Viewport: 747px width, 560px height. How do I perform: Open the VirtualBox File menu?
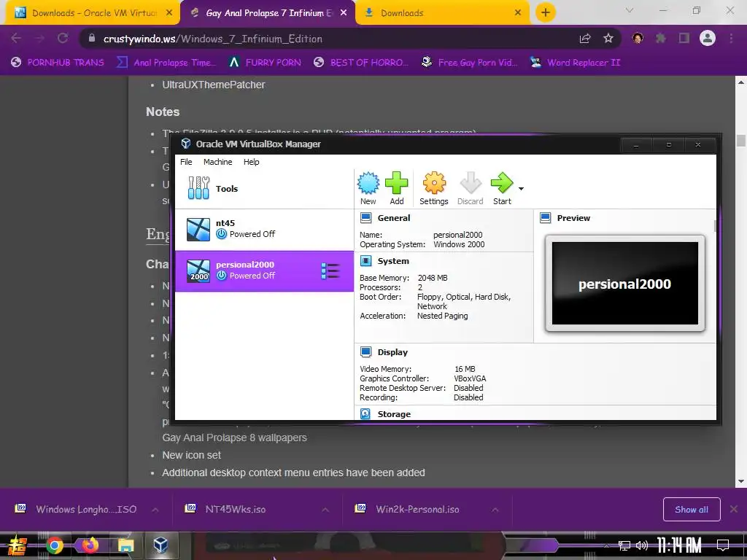coord(186,162)
